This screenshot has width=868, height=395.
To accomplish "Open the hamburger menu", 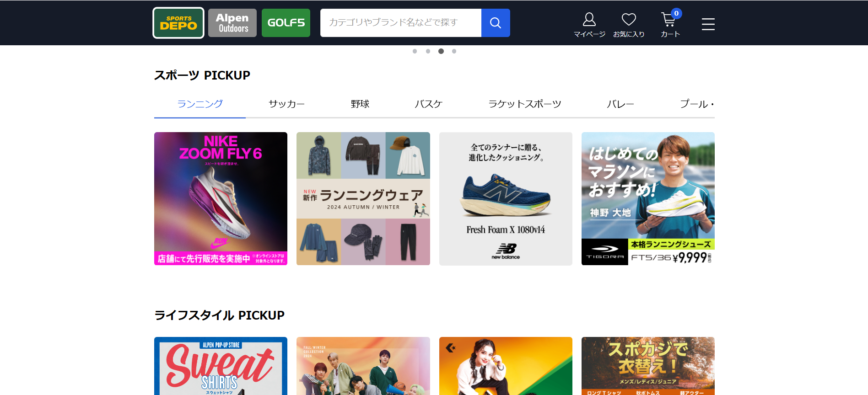I will click(x=708, y=24).
